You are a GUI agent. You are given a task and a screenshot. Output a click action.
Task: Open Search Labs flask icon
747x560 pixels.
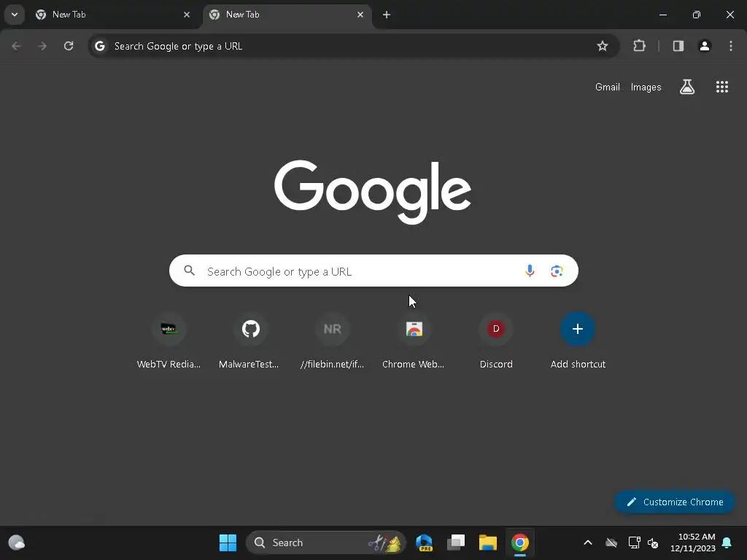click(x=687, y=87)
